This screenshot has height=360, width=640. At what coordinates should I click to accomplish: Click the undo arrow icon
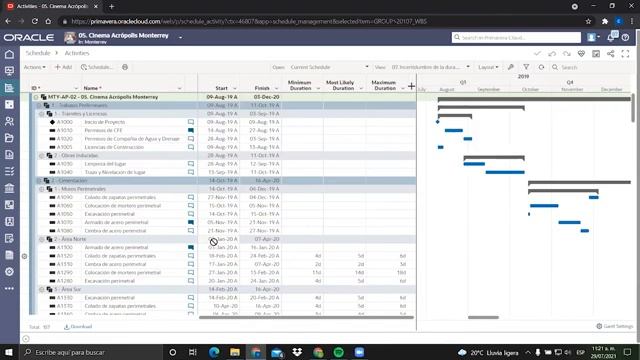(552, 53)
